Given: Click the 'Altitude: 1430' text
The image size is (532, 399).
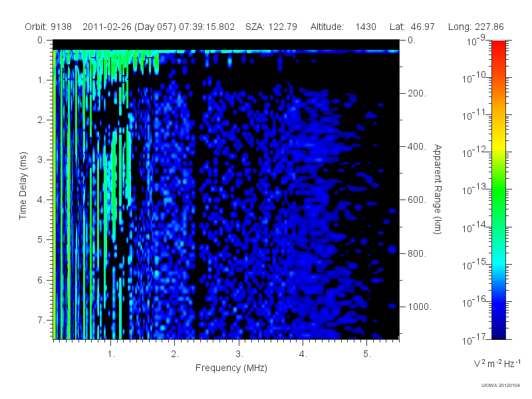Looking at the screenshot, I should coord(343,27).
